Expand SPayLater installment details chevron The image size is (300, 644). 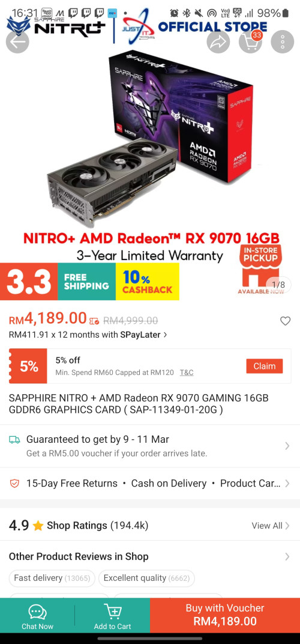coord(165,335)
